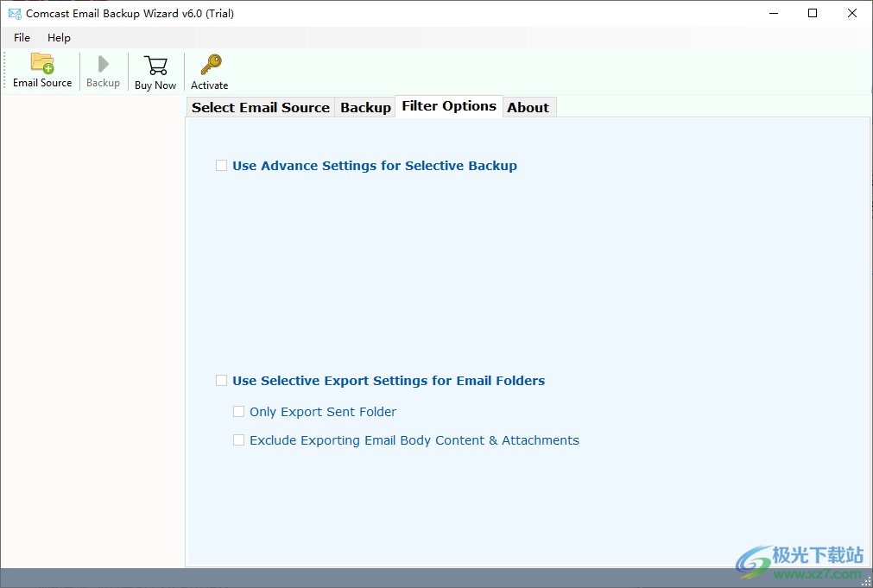Select the Filter Options tab
The width and height of the screenshot is (873, 588).
(449, 106)
